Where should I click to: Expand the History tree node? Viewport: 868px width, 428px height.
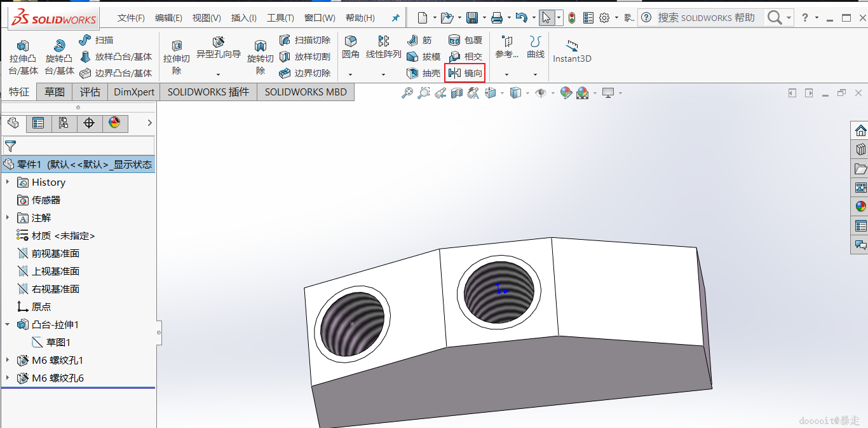click(8, 182)
